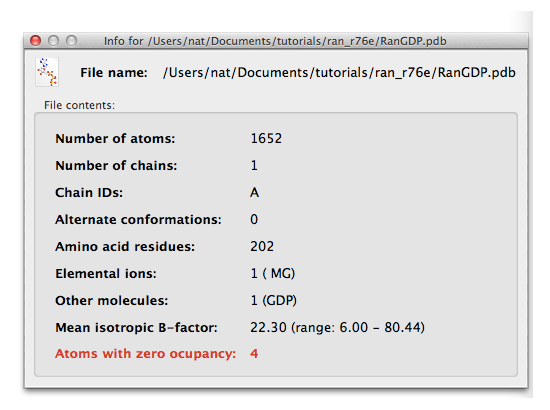Screen dimensions: 550x410
Task: Select the value '1 (GDP)'
Action: [274, 301]
